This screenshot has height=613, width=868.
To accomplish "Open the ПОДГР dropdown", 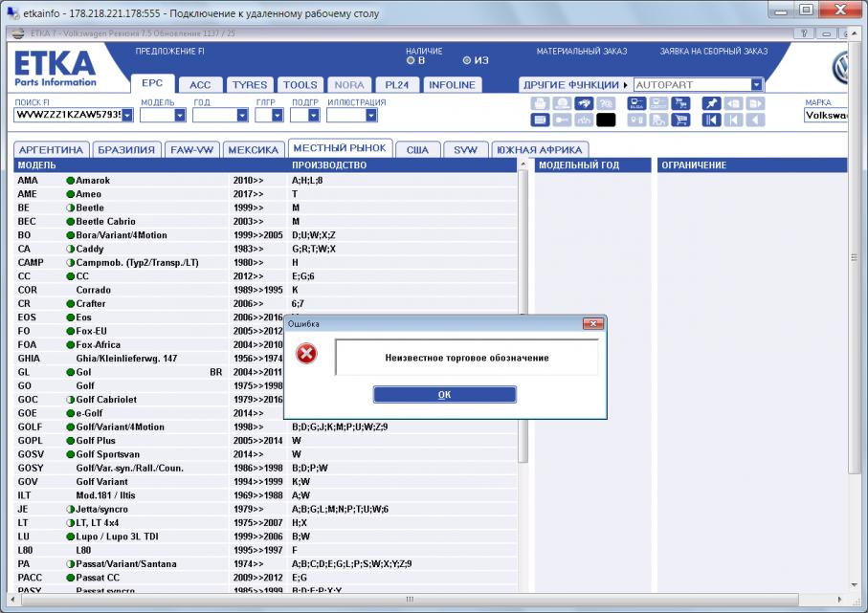I will pyautogui.click(x=313, y=115).
